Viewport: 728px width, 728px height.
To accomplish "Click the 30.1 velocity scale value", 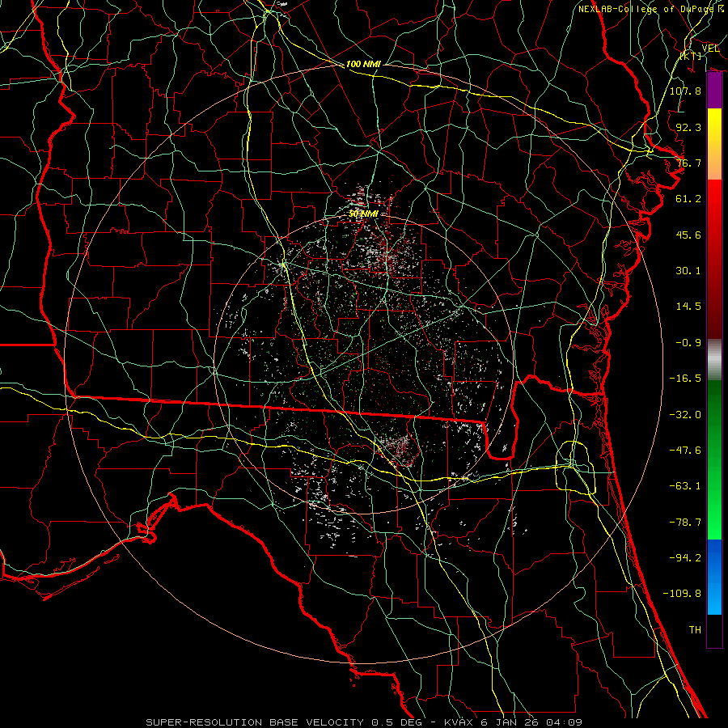I will (688, 271).
